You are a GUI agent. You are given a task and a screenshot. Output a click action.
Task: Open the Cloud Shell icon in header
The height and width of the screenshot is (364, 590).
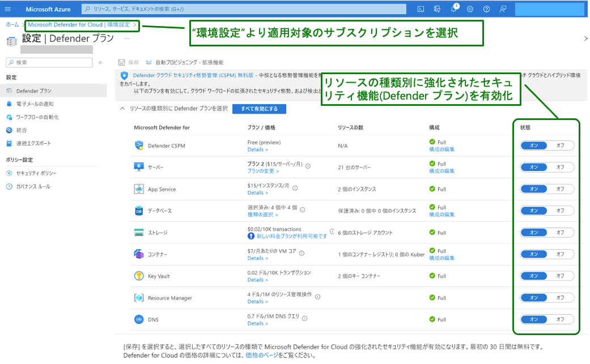[421, 9]
